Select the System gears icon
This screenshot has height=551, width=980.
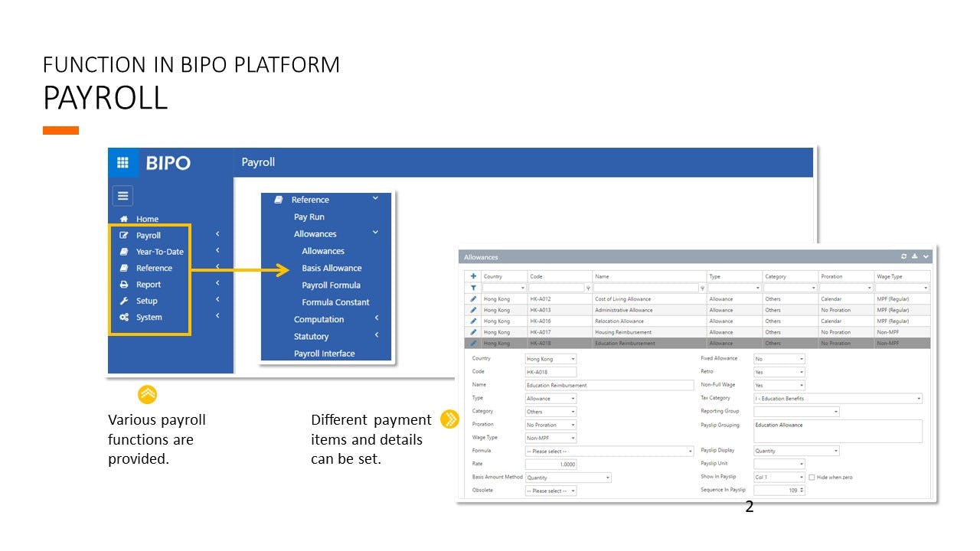tap(122, 317)
